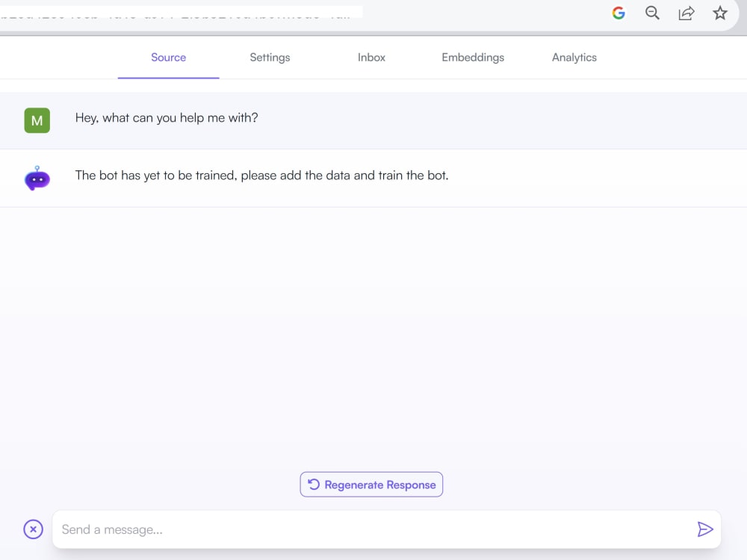This screenshot has height=560, width=747.
Task: Click the Regenerate Response button
Action: 371,485
